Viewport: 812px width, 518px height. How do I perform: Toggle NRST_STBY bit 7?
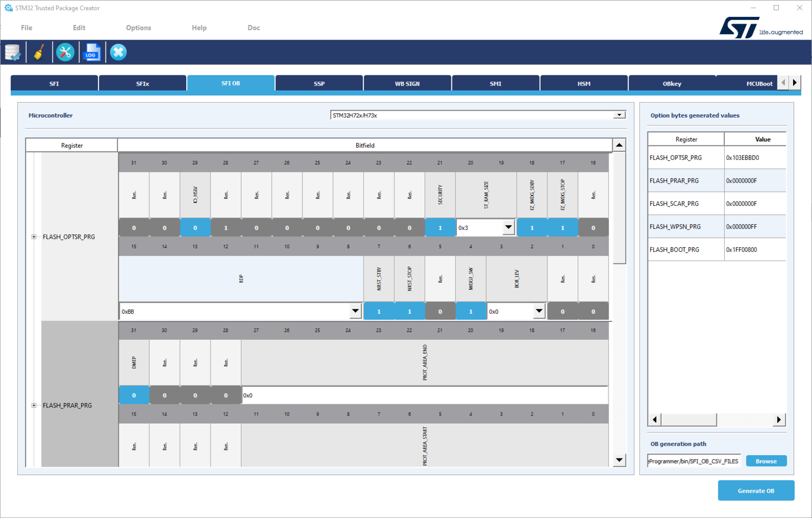[379, 312]
